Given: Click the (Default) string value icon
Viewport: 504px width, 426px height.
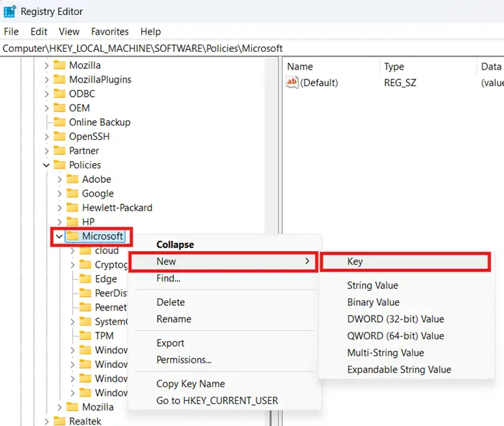Looking at the screenshot, I should [292, 83].
